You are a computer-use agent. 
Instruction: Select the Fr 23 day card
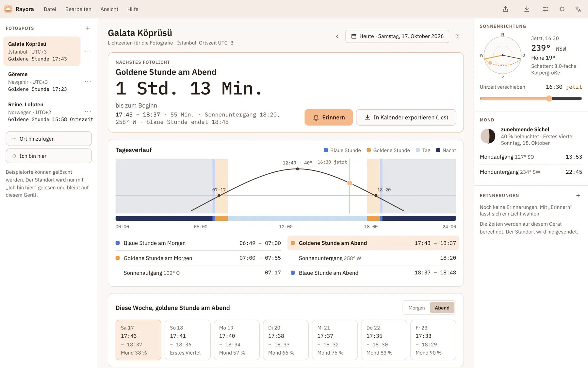click(x=433, y=340)
